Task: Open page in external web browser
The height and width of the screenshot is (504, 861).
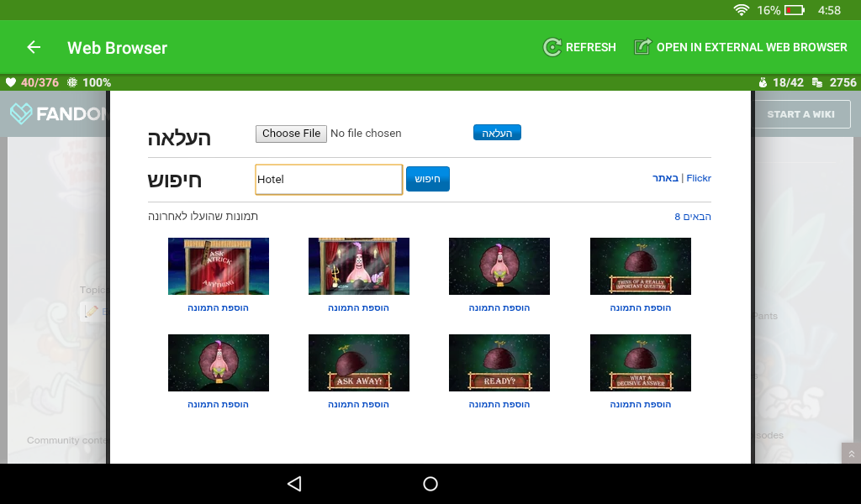Action: tap(741, 48)
